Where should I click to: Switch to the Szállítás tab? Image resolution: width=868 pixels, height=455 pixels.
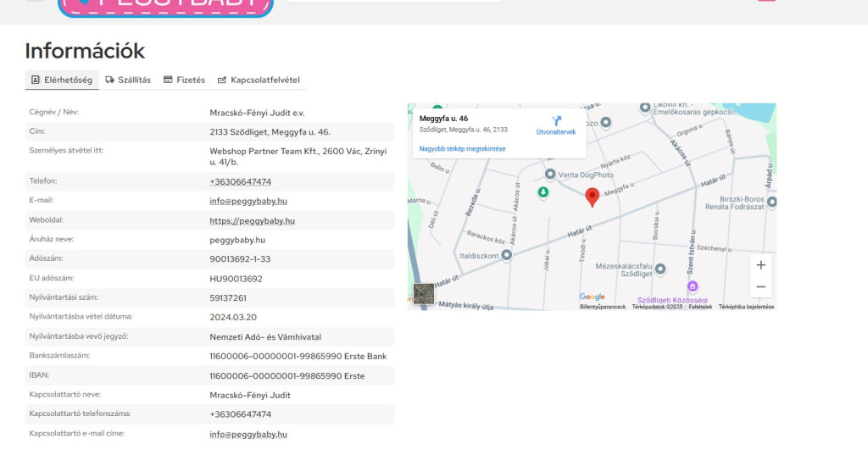click(x=128, y=80)
